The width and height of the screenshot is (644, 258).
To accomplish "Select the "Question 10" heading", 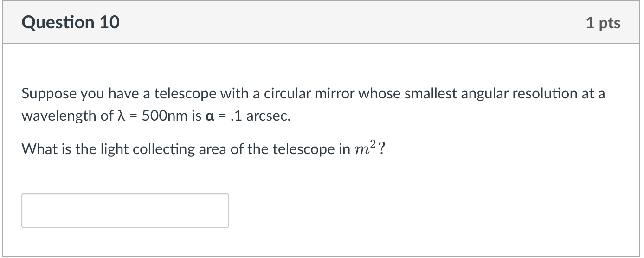I will coord(71,22).
